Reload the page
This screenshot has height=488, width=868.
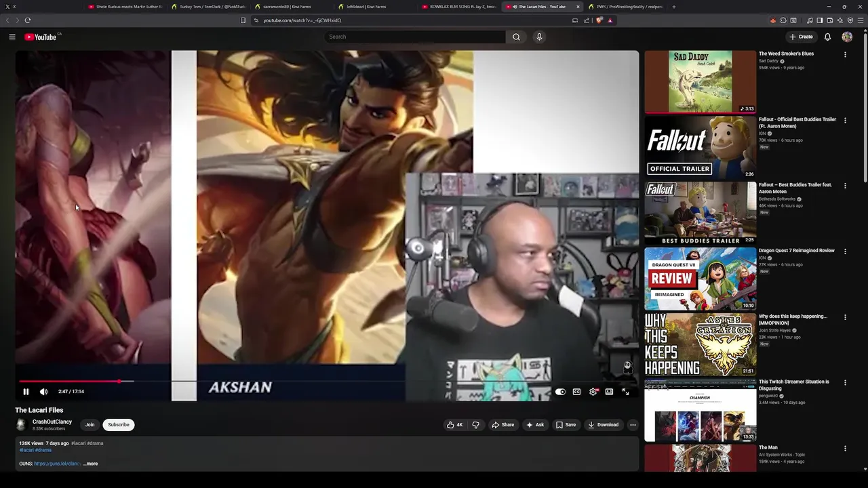pos(27,20)
